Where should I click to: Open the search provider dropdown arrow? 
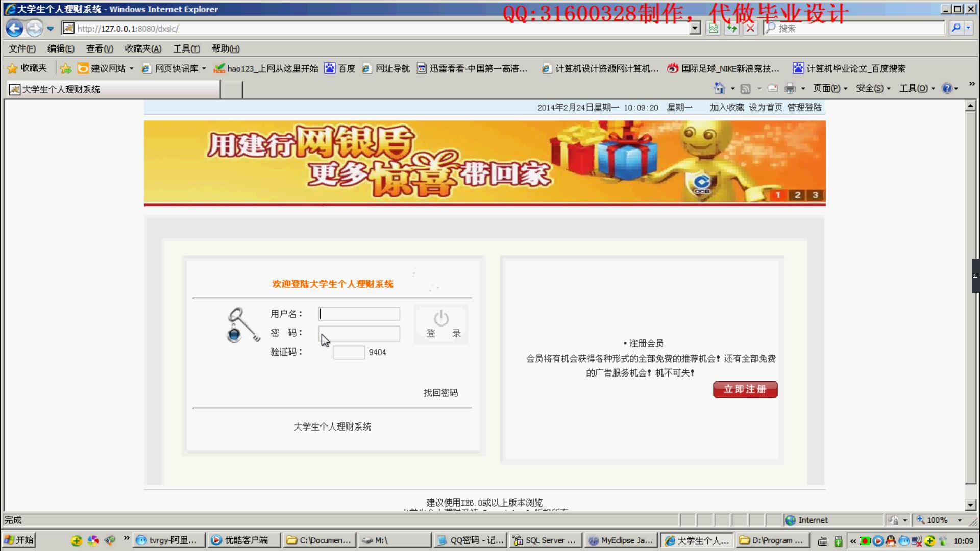click(968, 28)
